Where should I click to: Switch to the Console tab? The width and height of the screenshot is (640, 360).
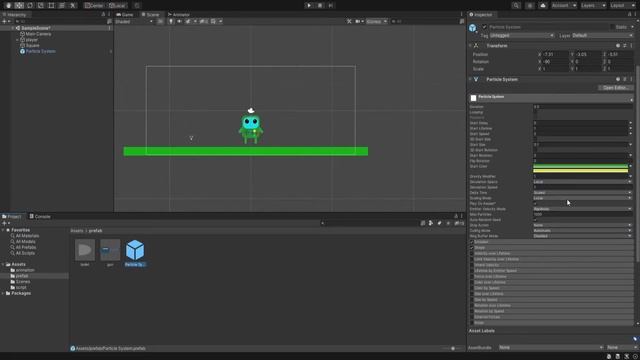[x=40, y=216]
